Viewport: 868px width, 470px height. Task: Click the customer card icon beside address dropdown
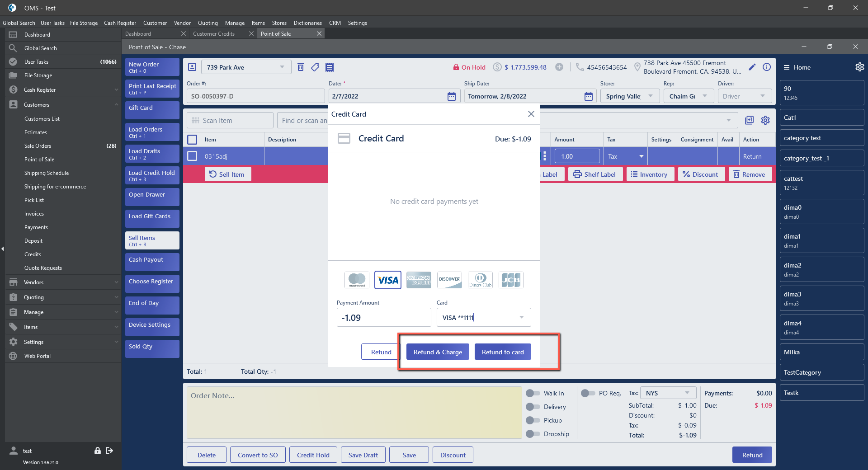pyautogui.click(x=192, y=67)
